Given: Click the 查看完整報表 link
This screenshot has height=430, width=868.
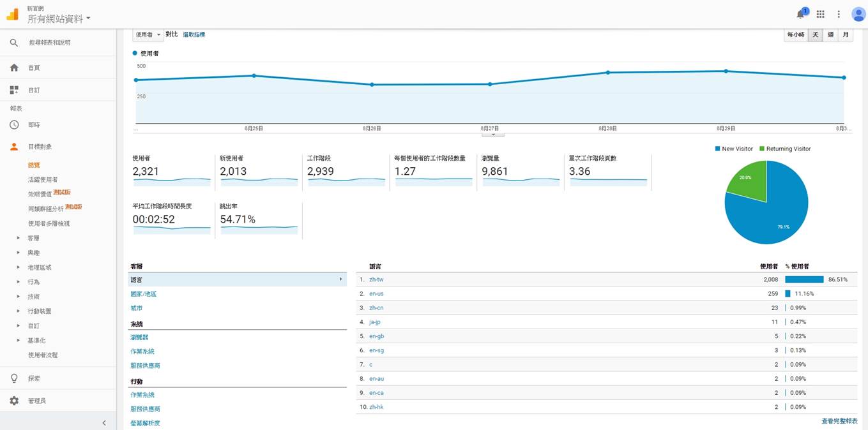Looking at the screenshot, I should [839, 421].
